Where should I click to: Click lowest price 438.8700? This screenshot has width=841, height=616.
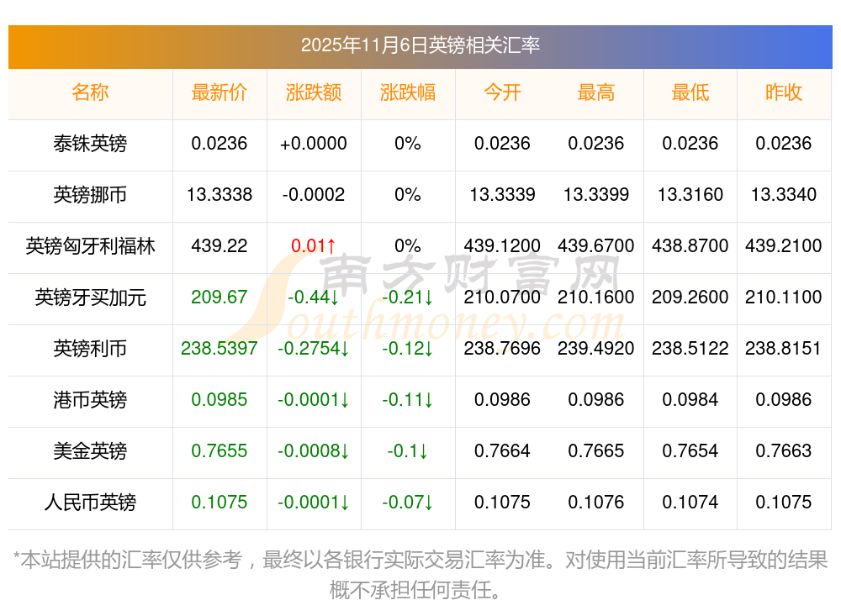click(690, 246)
